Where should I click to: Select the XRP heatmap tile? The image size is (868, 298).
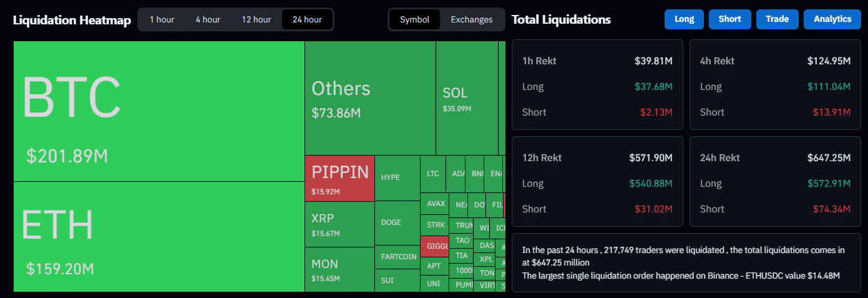(339, 224)
